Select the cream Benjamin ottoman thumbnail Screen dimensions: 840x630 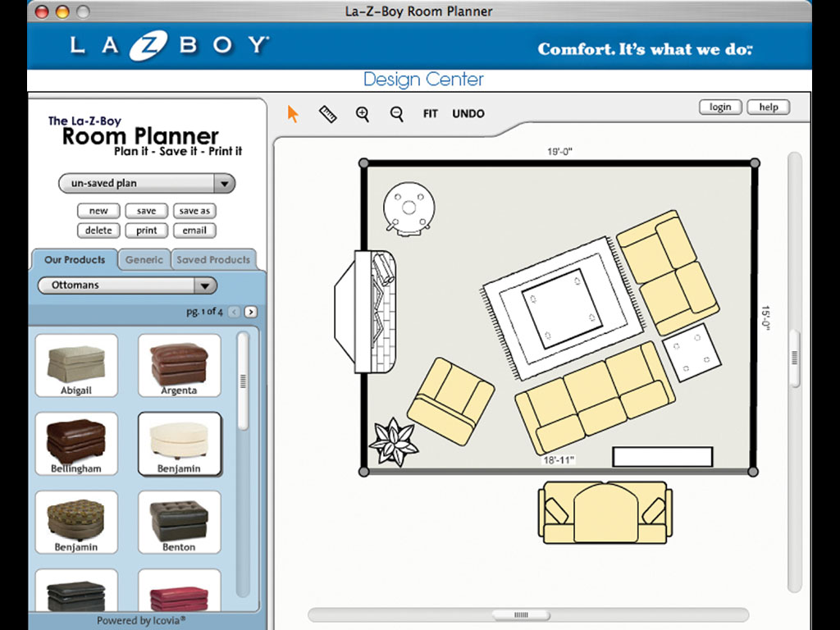click(x=179, y=444)
